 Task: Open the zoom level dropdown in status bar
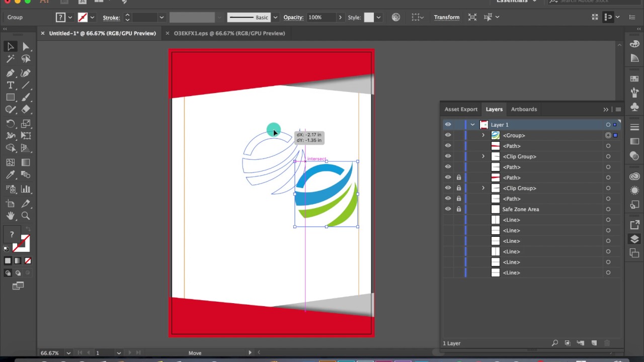pyautogui.click(x=68, y=353)
